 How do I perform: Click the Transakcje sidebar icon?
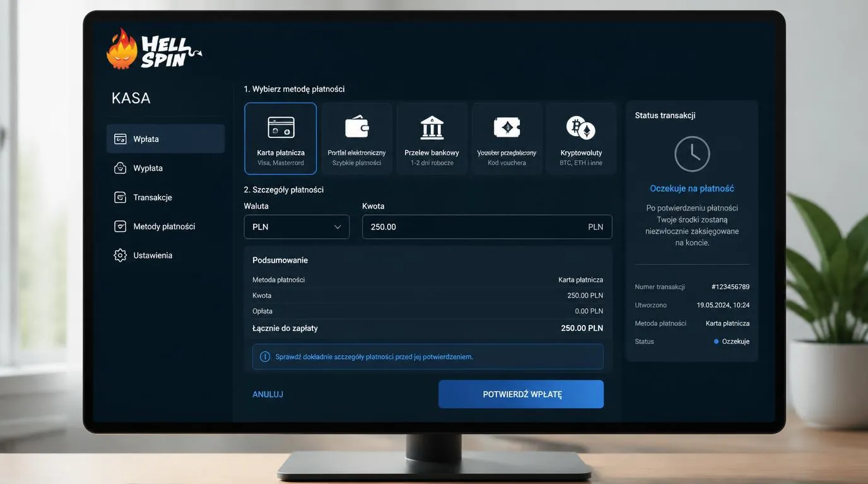(x=120, y=197)
